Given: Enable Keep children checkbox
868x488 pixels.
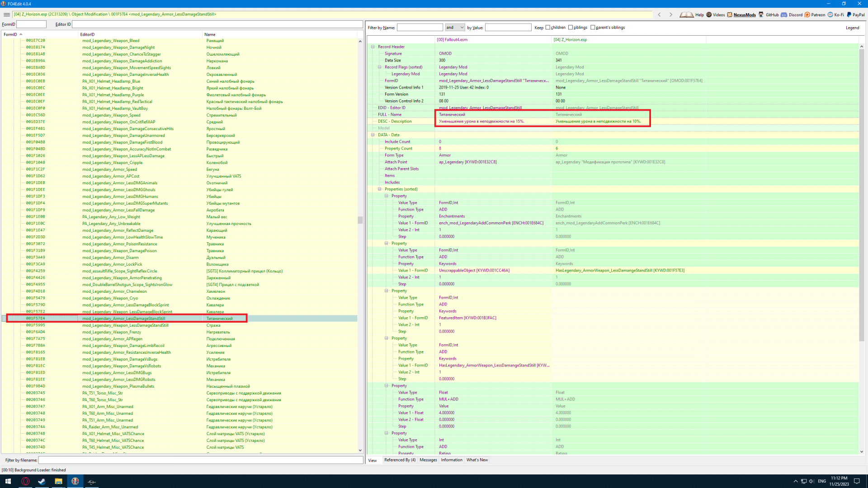Looking at the screenshot, I should [548, 28].
